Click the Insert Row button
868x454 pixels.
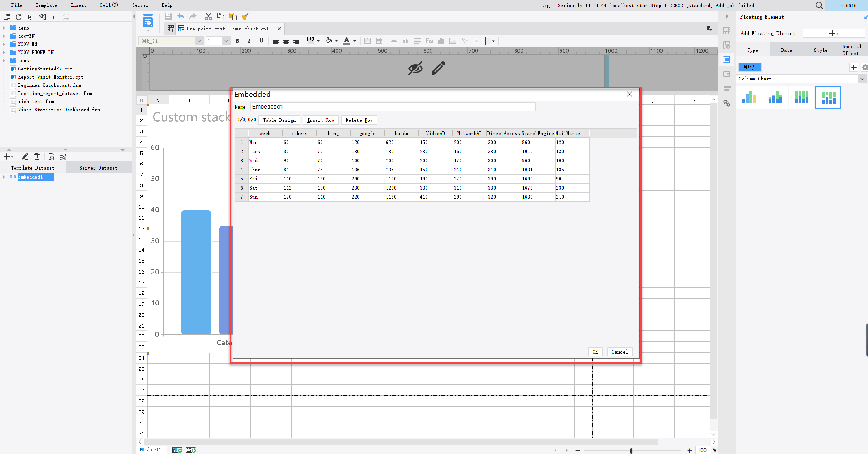coord(321,120)
